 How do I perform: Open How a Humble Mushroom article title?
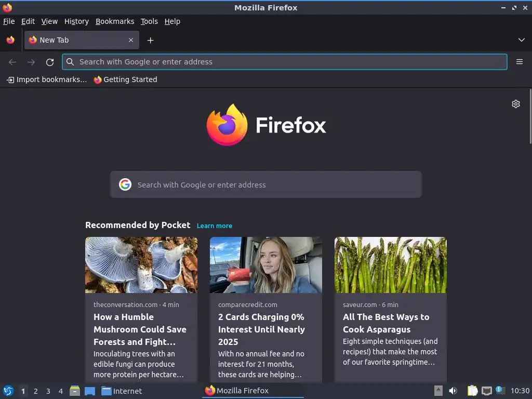tap(140, 329)
